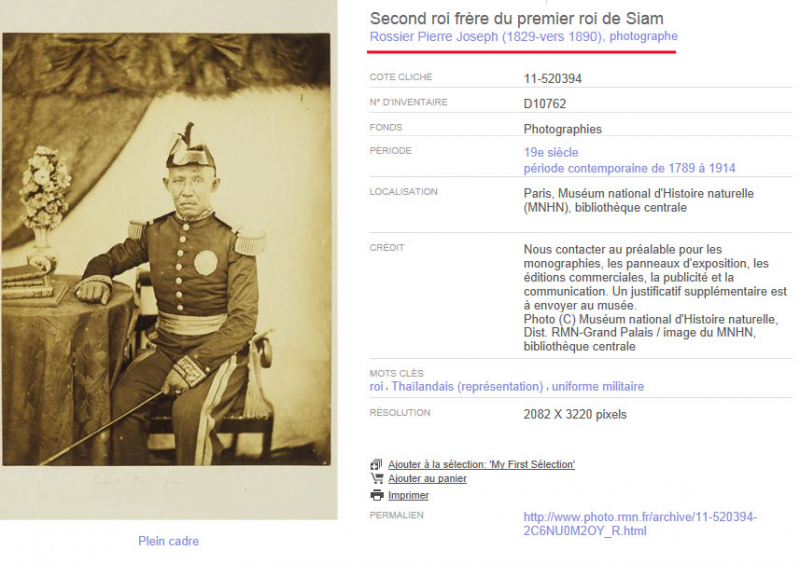
Task: Select the '19e siècle' period link
Action: 551,152
